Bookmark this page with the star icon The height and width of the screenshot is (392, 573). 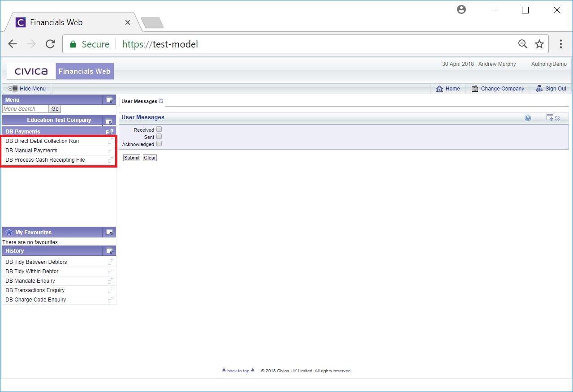(539, 44)
